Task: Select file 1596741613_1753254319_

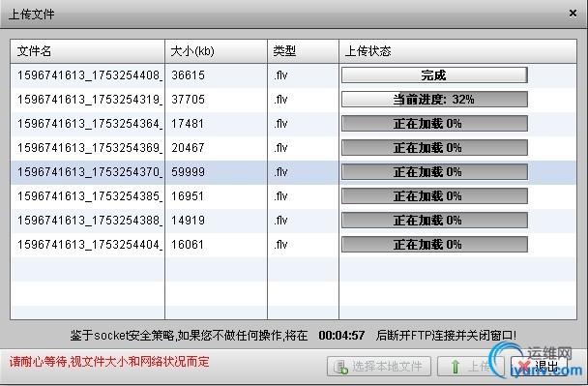Action: [90, 100]
